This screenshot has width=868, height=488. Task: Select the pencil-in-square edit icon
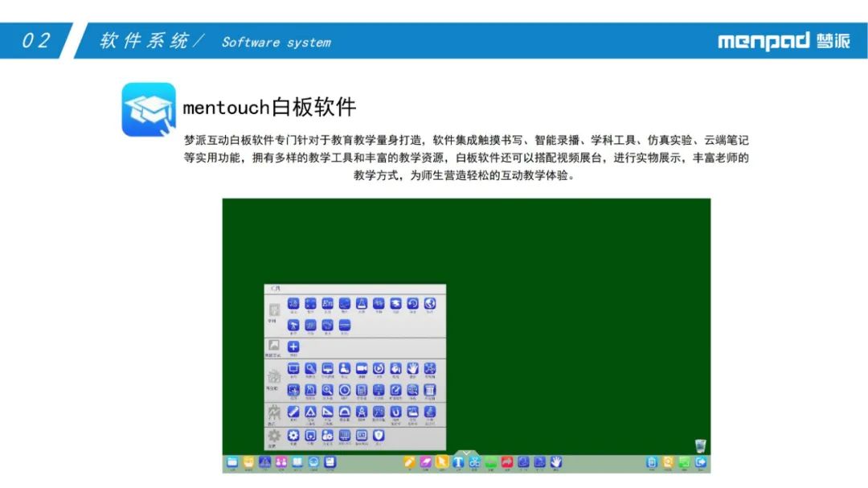pyautogui.click(x=395, y=390)
